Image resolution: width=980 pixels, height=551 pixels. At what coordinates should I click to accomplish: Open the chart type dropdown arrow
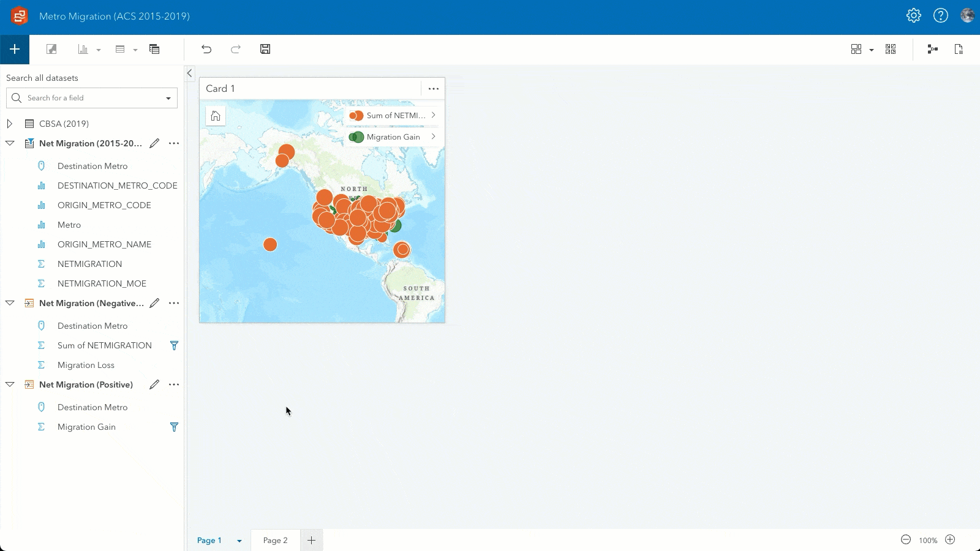coord(99,50)
